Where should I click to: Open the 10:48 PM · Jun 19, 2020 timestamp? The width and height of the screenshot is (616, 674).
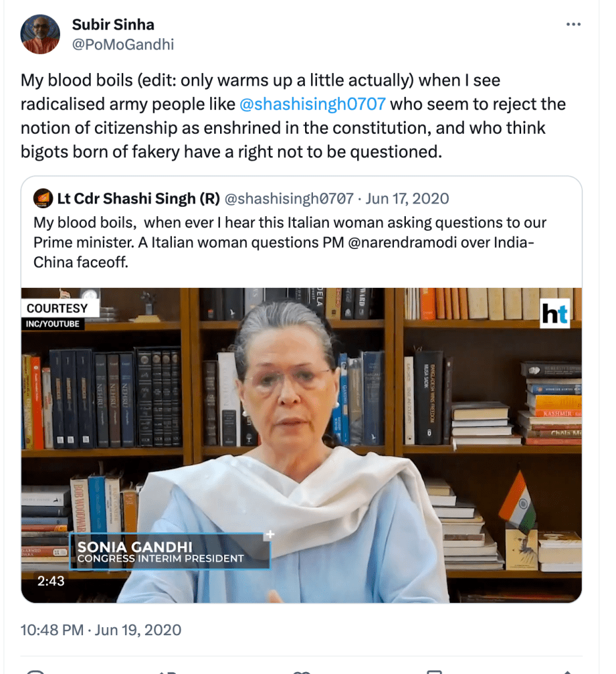[101, 630]
